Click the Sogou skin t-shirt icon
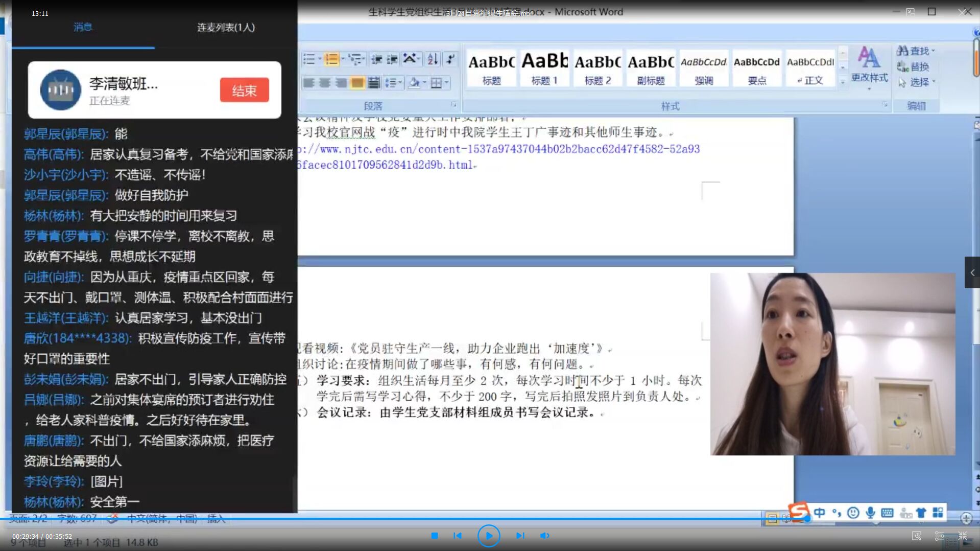980x551 pixels. tap(921, 513)
